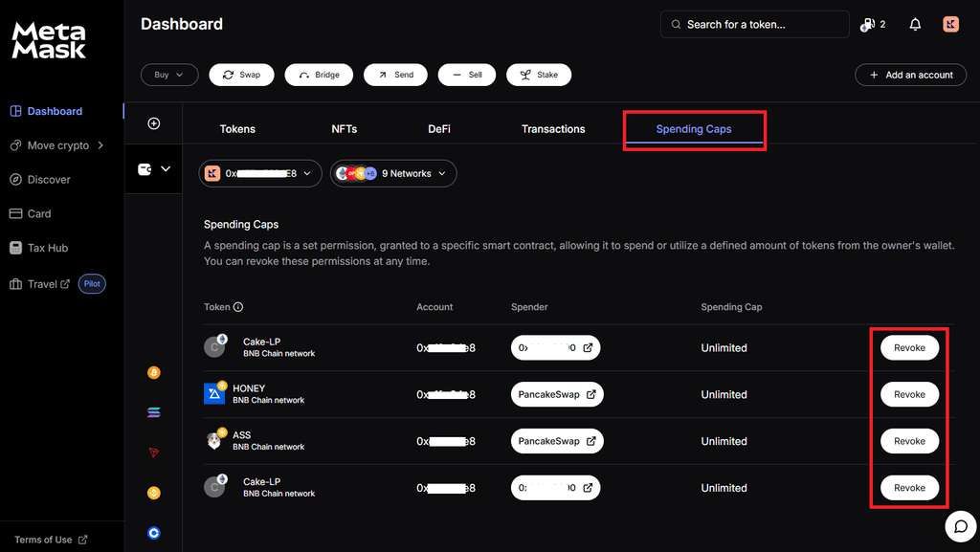Click Unlimited value in ASS row
This screenshot has width=980, height=552.
(x=724, y=441)
